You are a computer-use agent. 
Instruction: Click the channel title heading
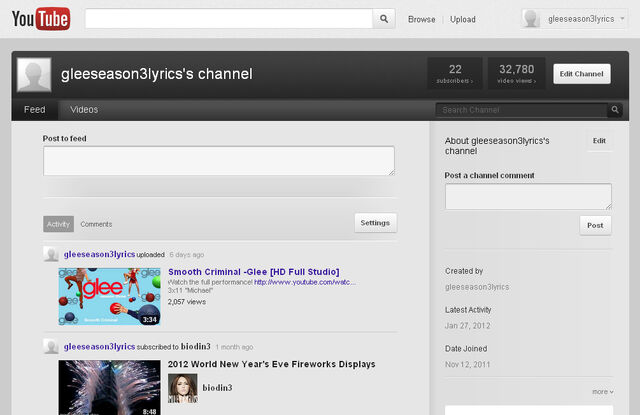click(157, 74)
